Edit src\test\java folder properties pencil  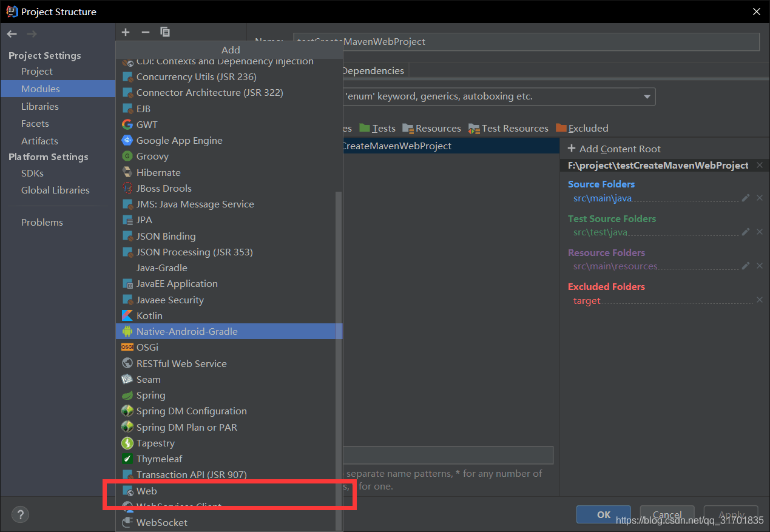click(746, 232)
